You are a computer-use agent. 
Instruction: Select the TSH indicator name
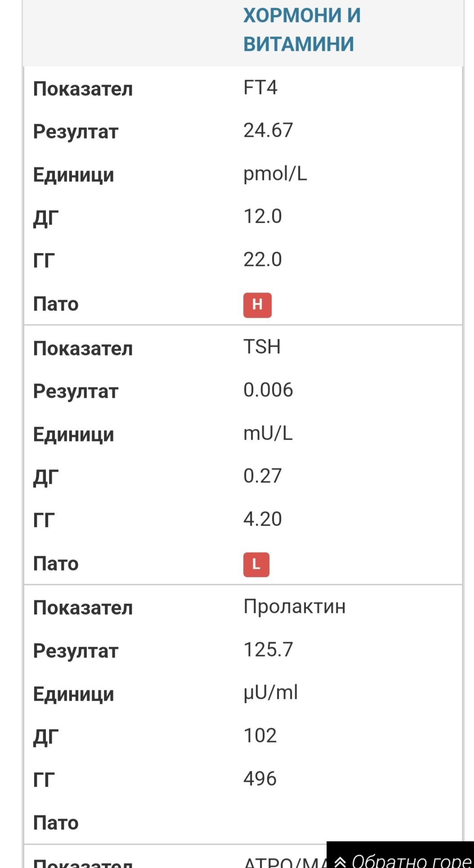coord(262,347)
